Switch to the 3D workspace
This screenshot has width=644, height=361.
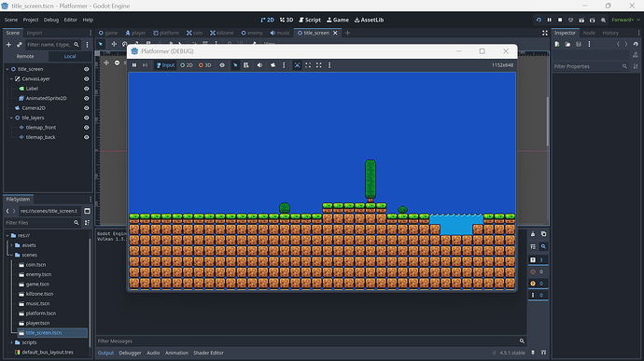pyautogui.click(x=287, y=20)
